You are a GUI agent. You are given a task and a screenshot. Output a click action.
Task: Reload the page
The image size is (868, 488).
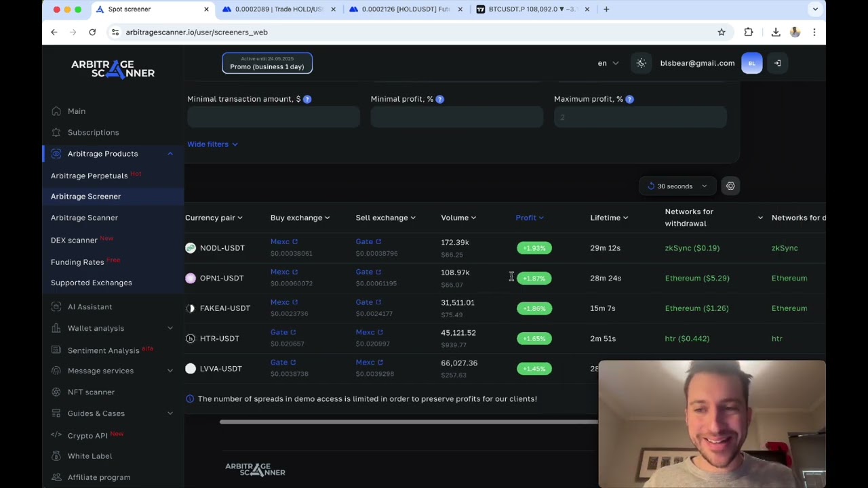(92, 32)
